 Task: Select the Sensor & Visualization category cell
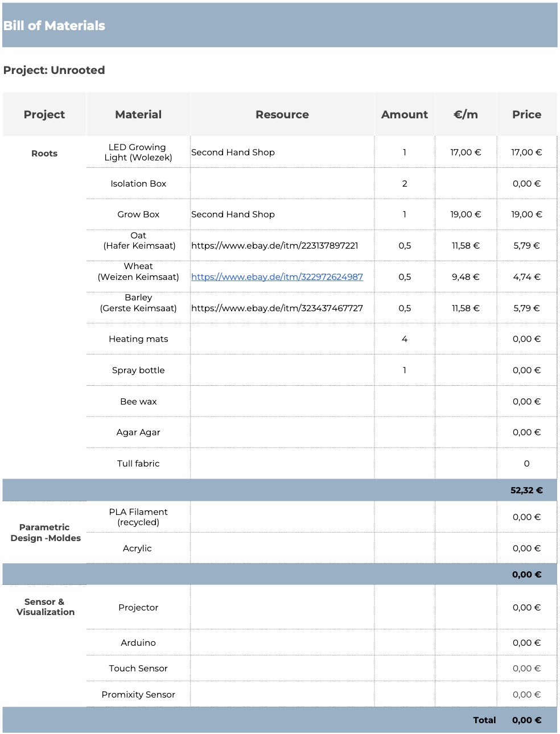point(45,607)
